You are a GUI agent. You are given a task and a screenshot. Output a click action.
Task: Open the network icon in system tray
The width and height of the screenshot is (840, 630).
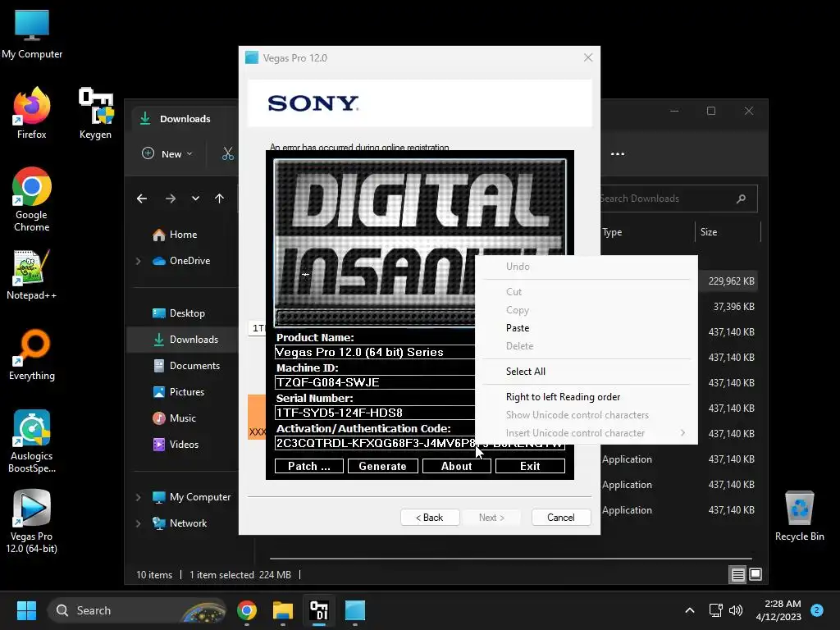click(715, 610)
